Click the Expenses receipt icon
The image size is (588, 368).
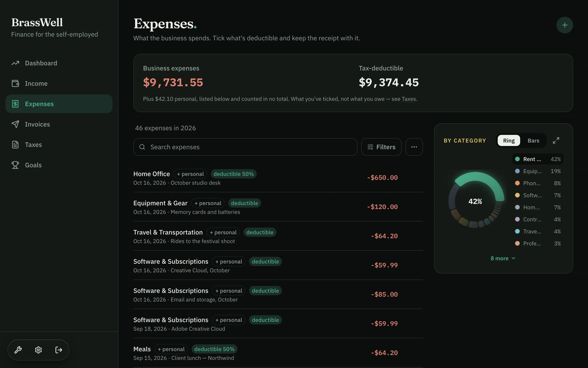[x=15, y=104]
